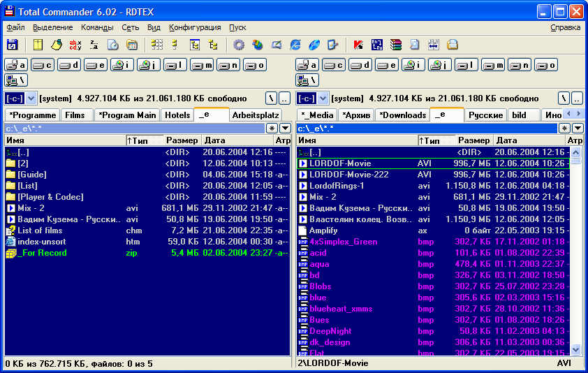Switch left panel to CD drive i
Screen dimensions: 588x373
[122, 65]
